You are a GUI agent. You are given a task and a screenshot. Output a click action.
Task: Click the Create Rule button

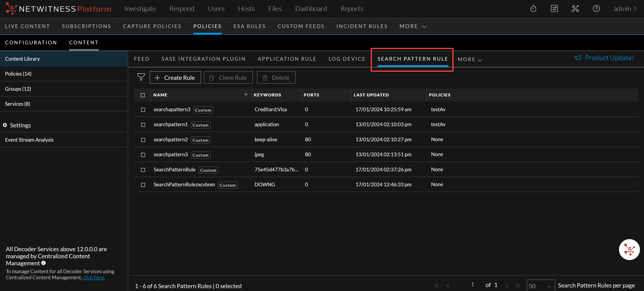pyautogui.click(x=175, y=77)
